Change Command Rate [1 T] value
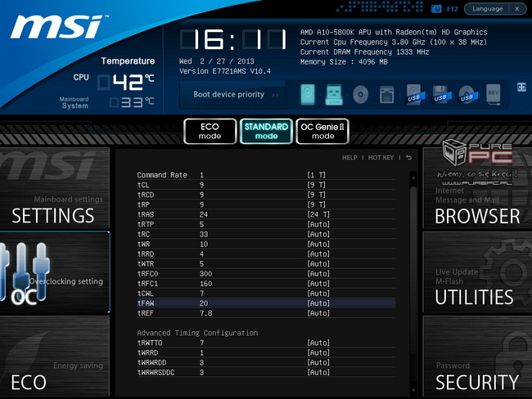The image size is (532, 399). coord(316,175)
